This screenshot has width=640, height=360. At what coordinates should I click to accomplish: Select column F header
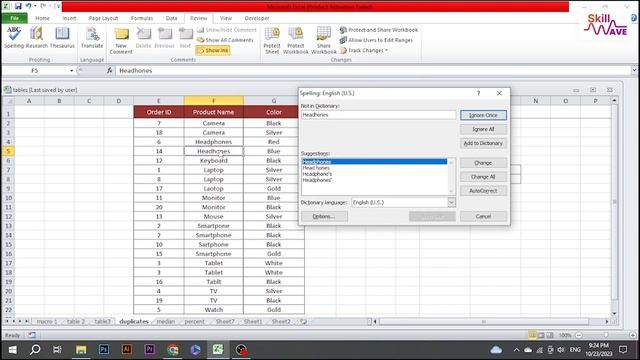213,101
